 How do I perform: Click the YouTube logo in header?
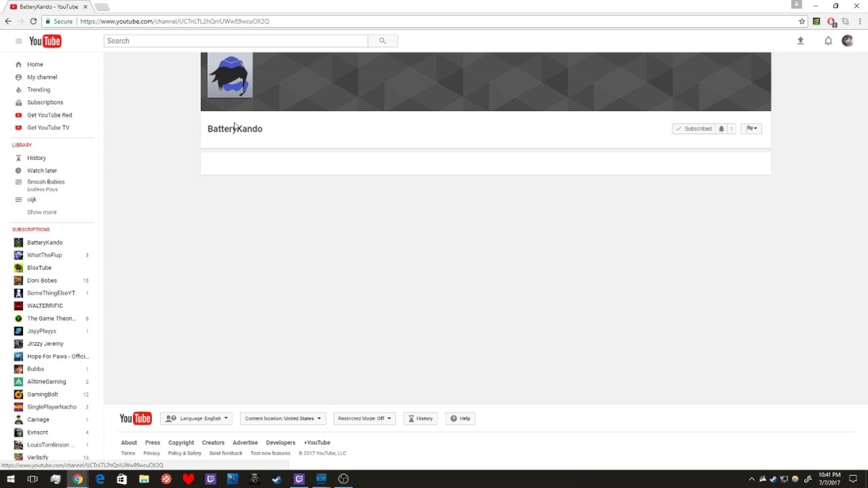tap(45, 41)
